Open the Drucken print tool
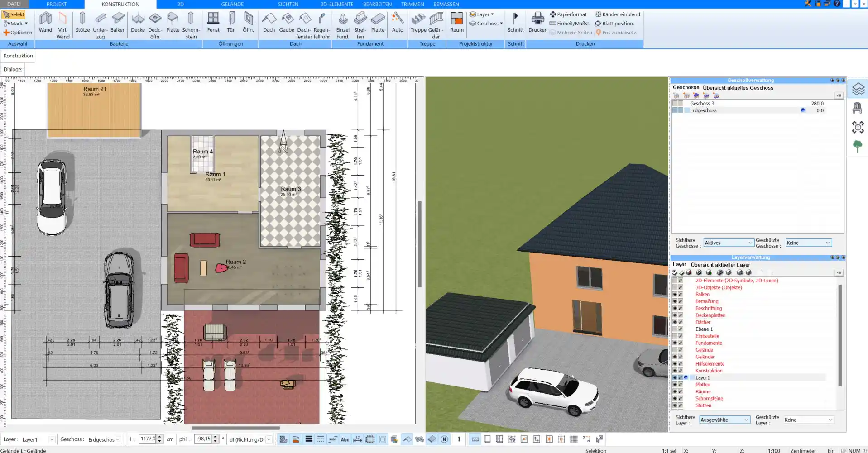Image resolution: width=868 pixels, height=453 pixels. [538, 23]
